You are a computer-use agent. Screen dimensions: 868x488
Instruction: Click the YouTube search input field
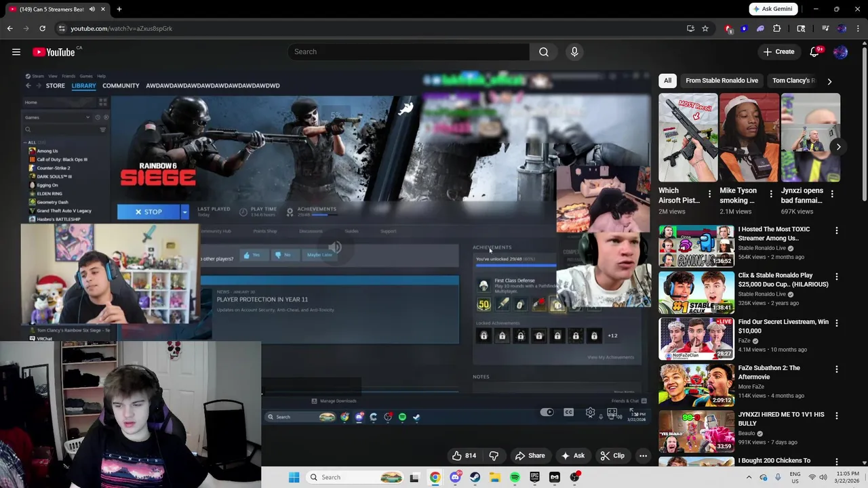click(x=409, y=52)
